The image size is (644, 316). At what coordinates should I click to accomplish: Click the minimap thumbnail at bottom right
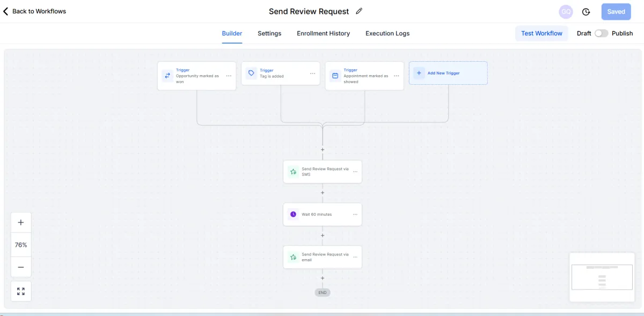(602, 276)
